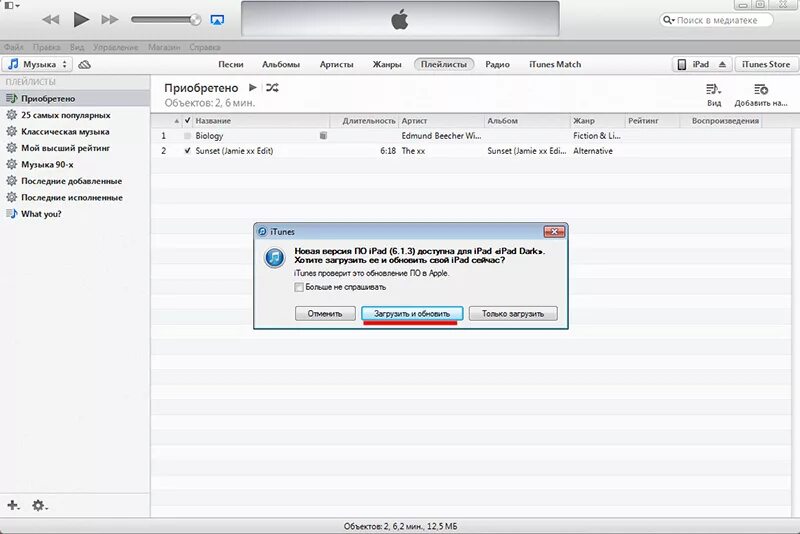Shuffle the Приобретено playlist
The width and height of the screenshot is (800, 534).
coord(272,88)
